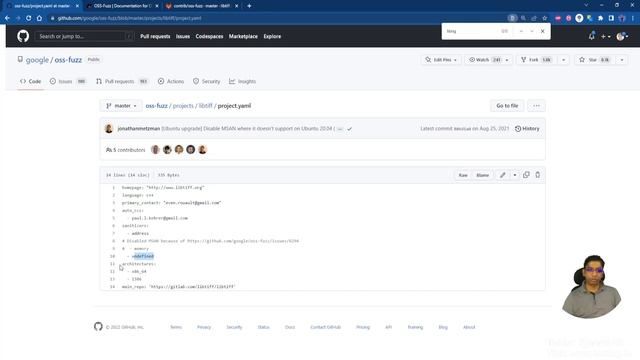Open Edit Pins dropdown
Screen dimensions: 640x360
click(x=441, y=60)
